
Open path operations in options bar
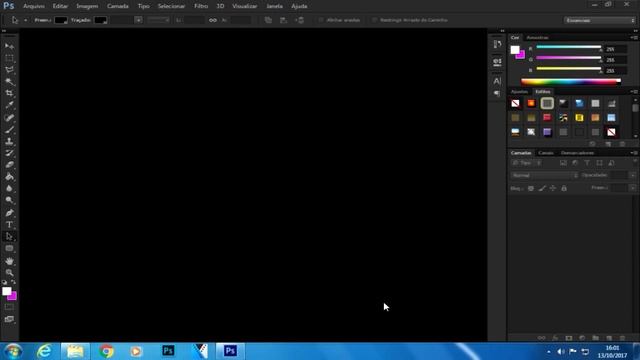tap(268, 20)
